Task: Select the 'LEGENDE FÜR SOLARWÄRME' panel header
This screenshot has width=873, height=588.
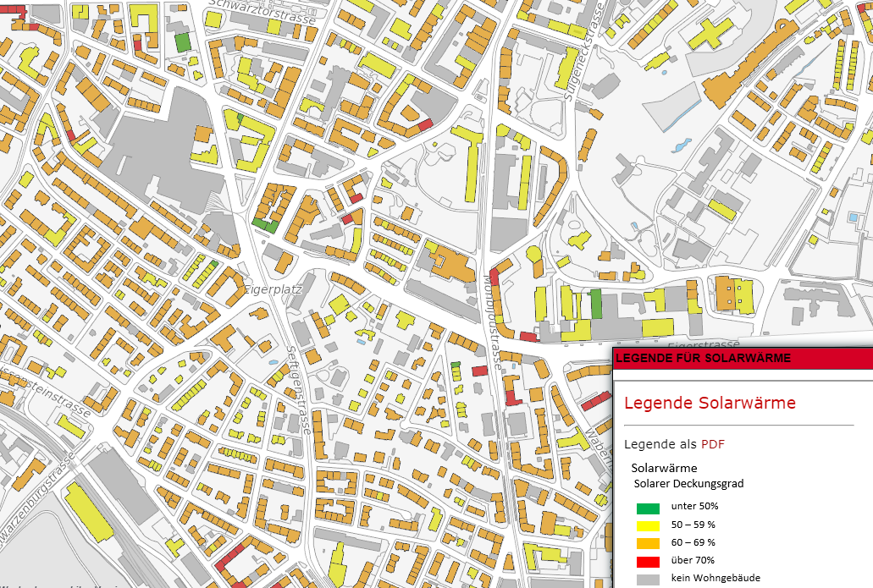Action: click(x=743, y=358)
